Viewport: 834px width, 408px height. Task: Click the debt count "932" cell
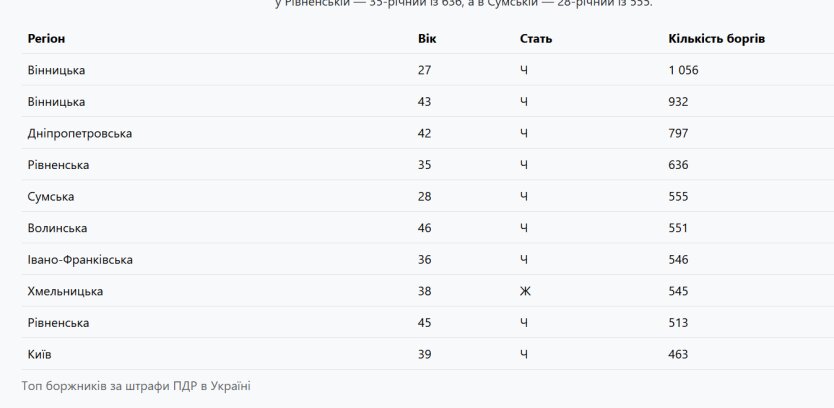click(x=679, y=102)
